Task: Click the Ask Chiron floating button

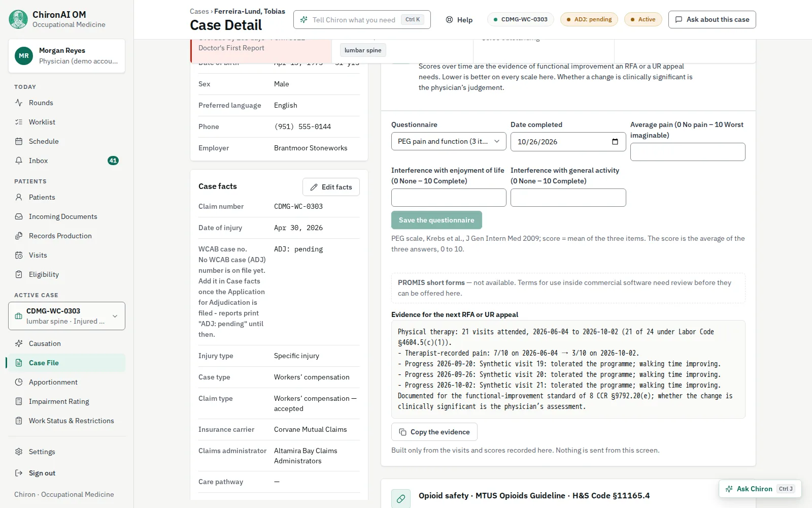Action: pyautogui.click(x=760, y=489)
